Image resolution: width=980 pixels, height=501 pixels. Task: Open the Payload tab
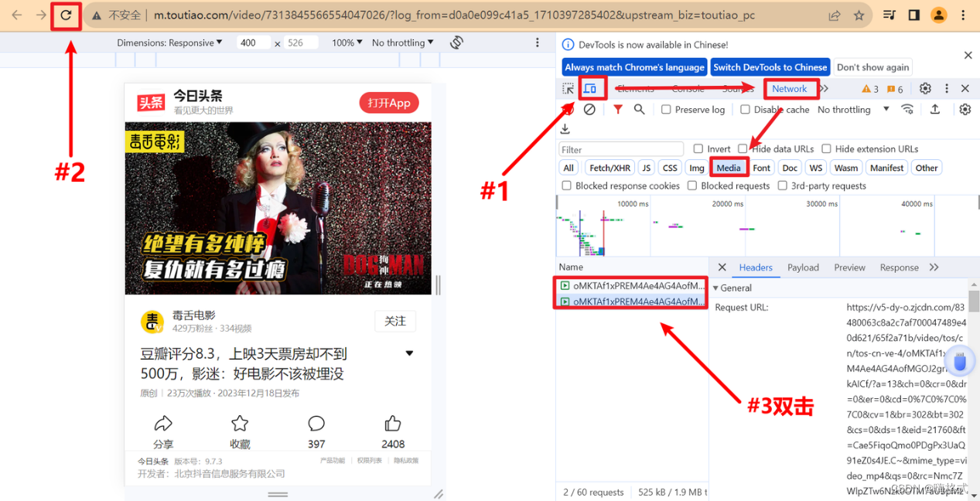click(x=803, y=268)
